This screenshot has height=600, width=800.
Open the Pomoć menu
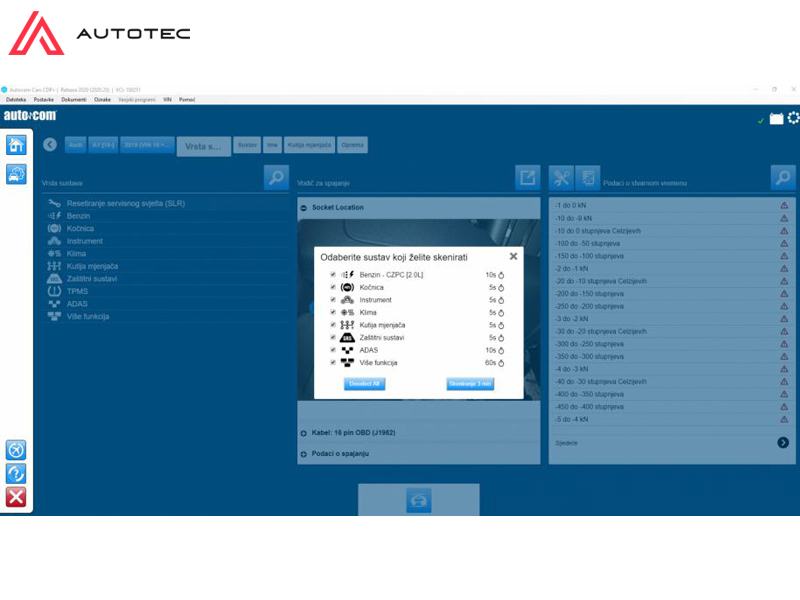(187, 99)
